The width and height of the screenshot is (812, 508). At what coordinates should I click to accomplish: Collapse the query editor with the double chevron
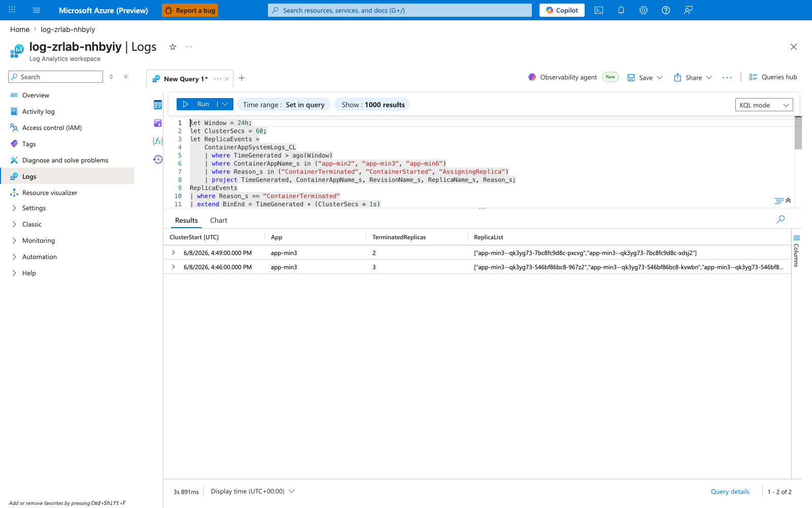click(x=789, y=200)
